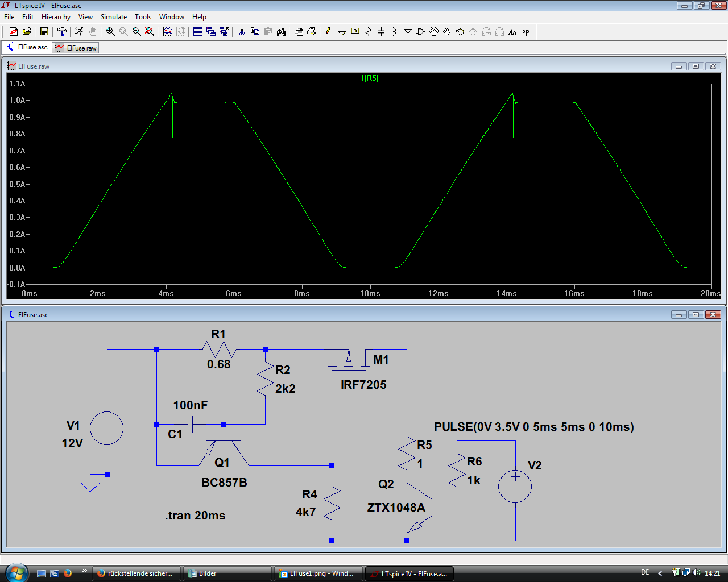Run the simulation with the running man icon
The height and width of the screenshot is (582, 728).
pyautogui.click(x=80, y=32)
